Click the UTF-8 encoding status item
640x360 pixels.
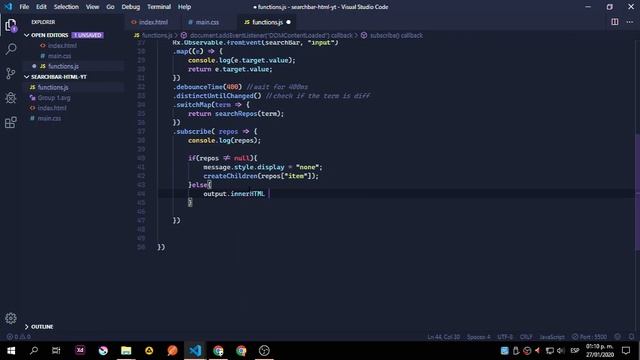(505, 337)
